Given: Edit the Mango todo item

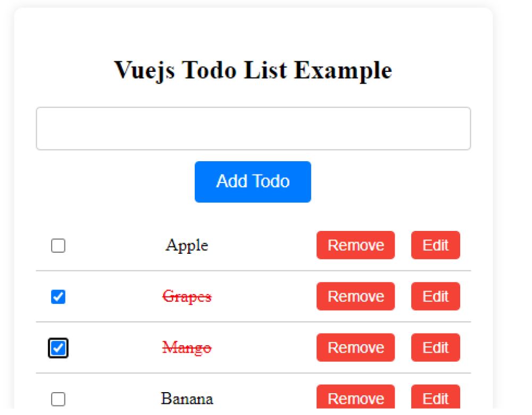Looking at the screenshot, I should click(x=435, y=347).
